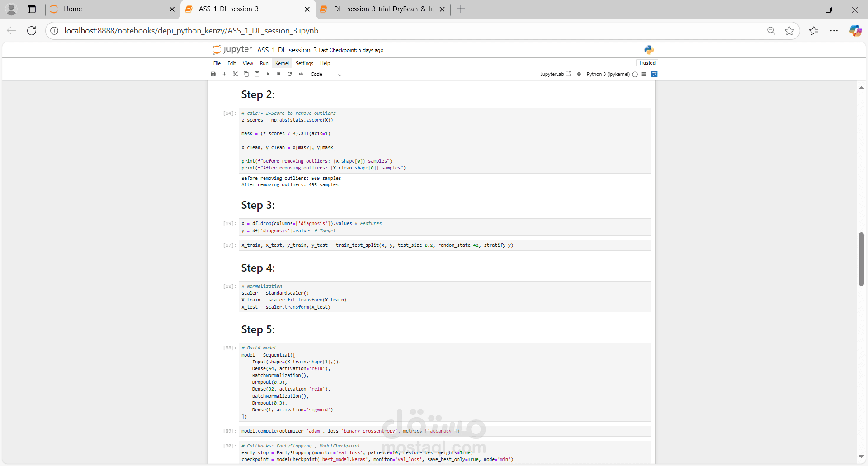Switch kernel via Python 3 (ipykernel) button
The width and height of the screenshot is (868, 466).
pos(608,74)
